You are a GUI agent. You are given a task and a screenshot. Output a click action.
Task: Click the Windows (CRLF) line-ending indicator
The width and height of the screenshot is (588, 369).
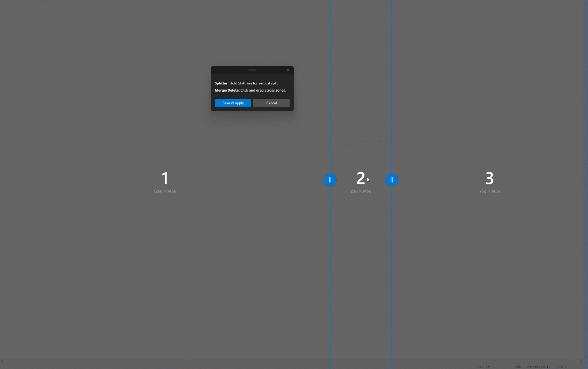pos(538,366)
